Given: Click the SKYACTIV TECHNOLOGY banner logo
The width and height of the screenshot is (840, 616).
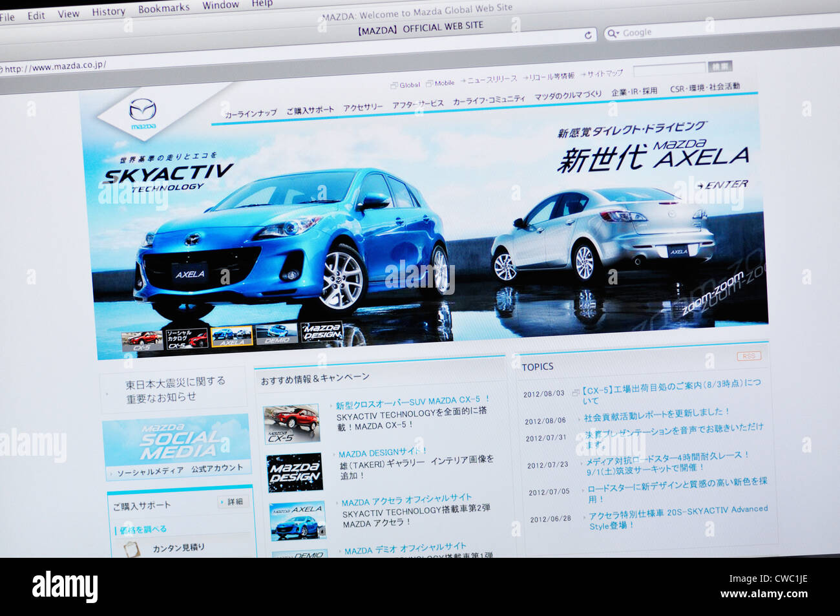Looking at the screenshot, I should 168,176.
